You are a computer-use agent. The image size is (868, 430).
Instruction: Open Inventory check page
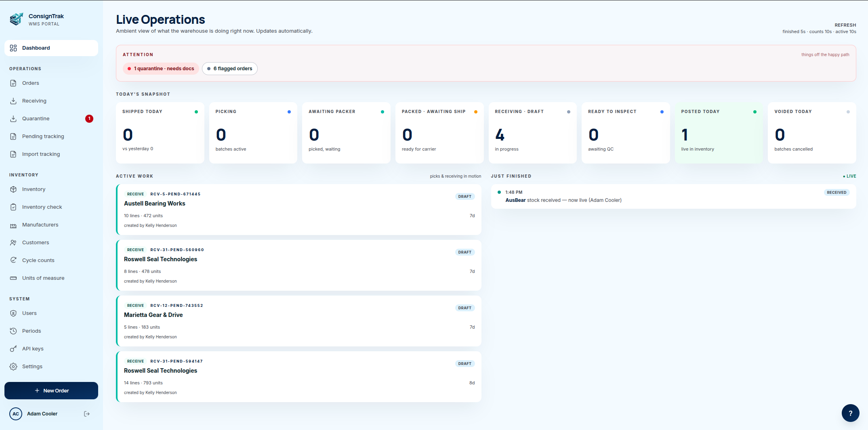51,207
